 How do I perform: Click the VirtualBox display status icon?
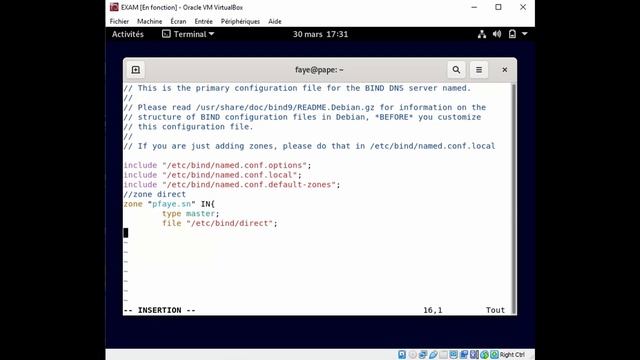pos(453,355)
